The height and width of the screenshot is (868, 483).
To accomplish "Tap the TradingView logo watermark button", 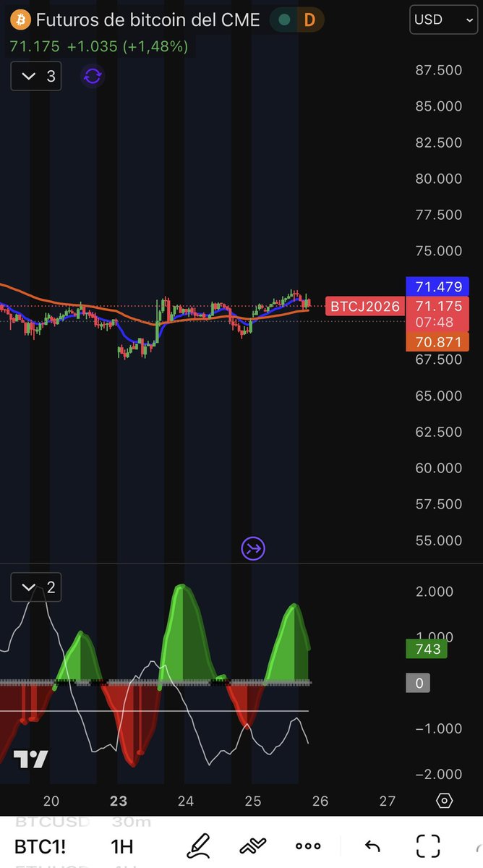I will 31,759.
